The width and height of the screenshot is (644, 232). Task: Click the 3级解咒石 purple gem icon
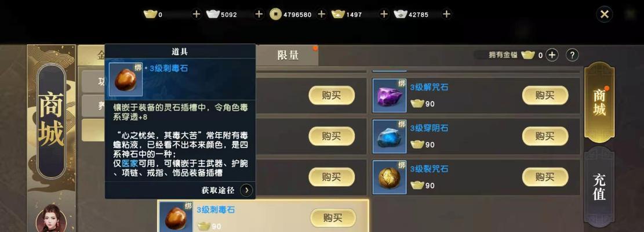click(389, 96)
